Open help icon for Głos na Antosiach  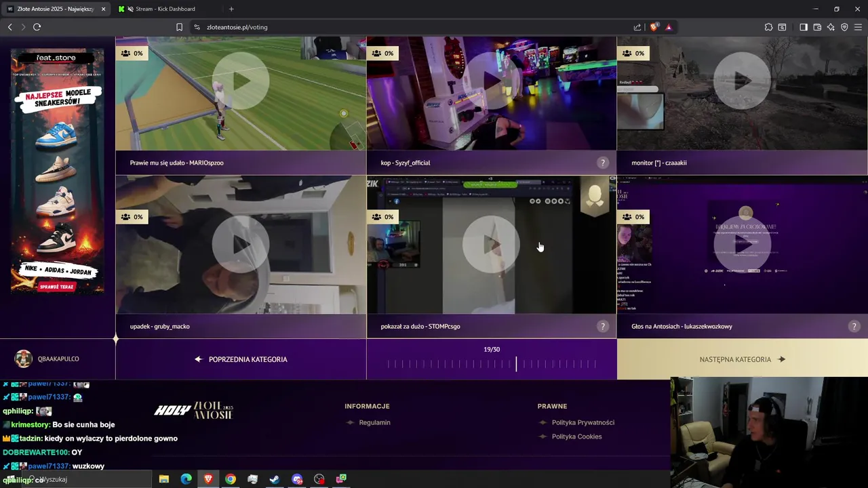[x=854, y=326]
